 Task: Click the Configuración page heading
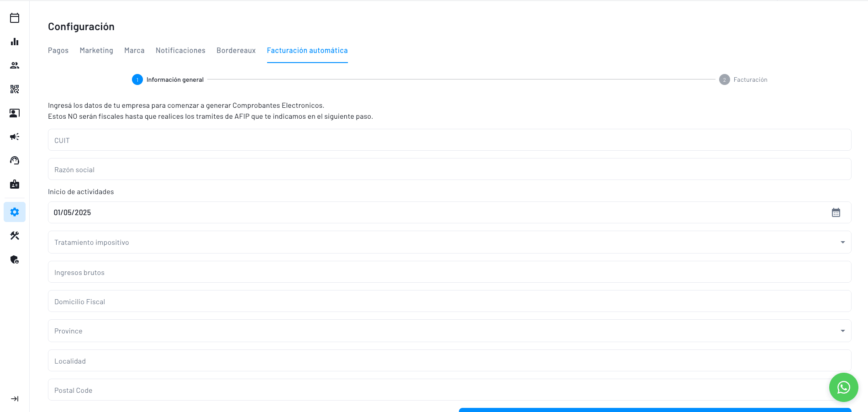click(81, 26)
